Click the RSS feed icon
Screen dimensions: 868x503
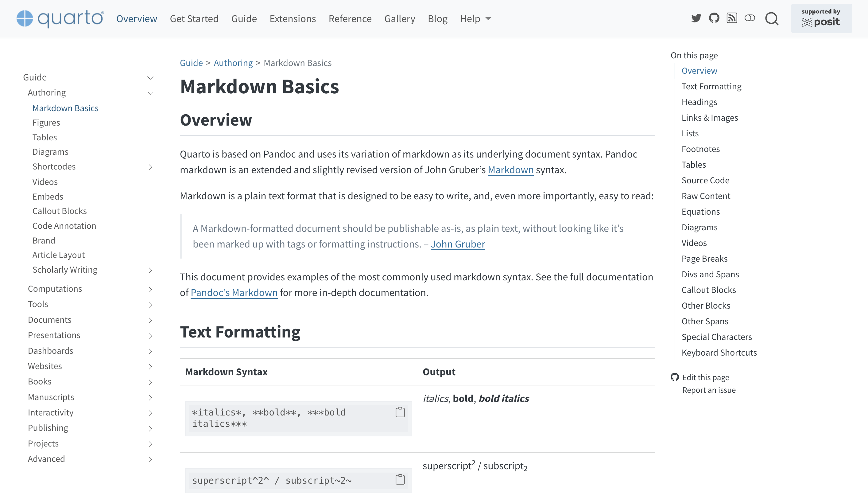pyautogui.click(x=732, y=18)
